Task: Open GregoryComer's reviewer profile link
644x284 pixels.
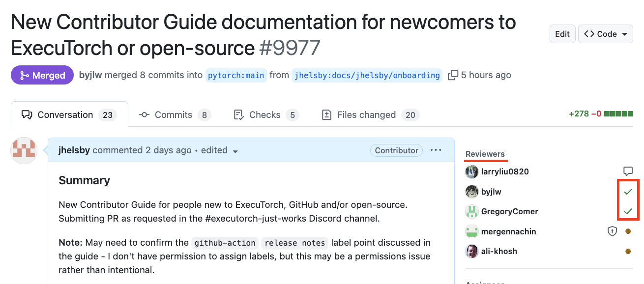Action: click(509, 211)
